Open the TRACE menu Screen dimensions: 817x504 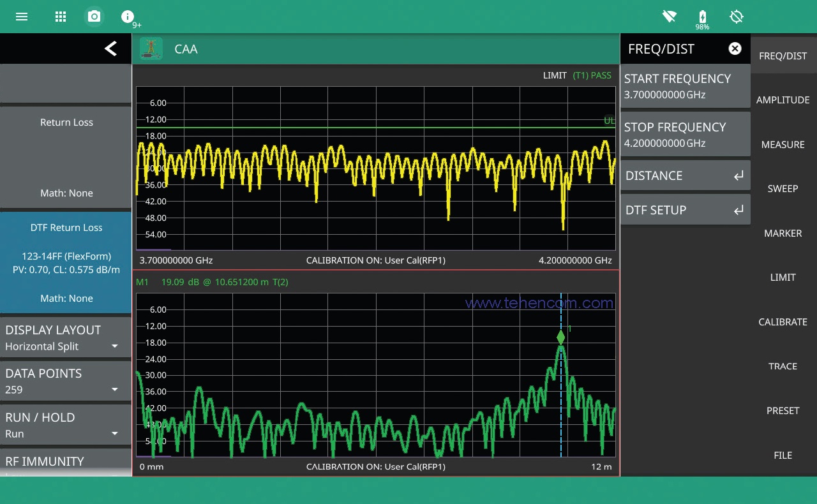pos(783,366)
